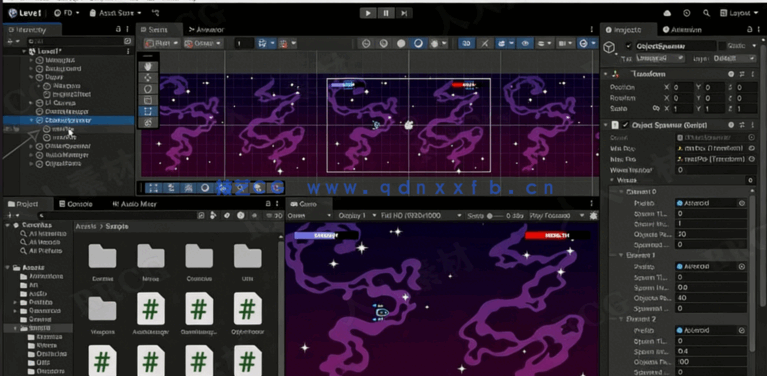Toggle the Static checkbox in Inspector
Viewport: 767px width, 376px height.
(722, 45)
